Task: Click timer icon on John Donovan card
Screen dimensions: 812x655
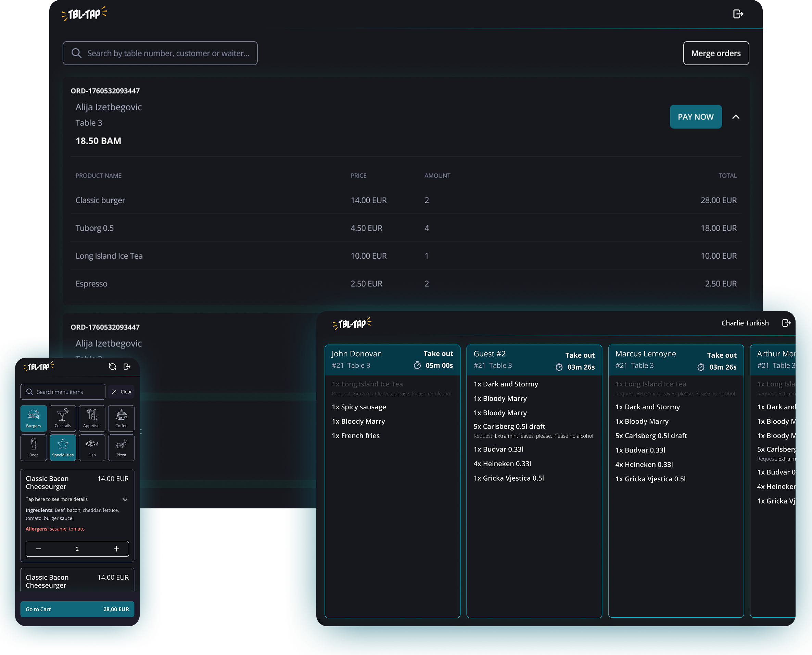Action: point(417,365)
